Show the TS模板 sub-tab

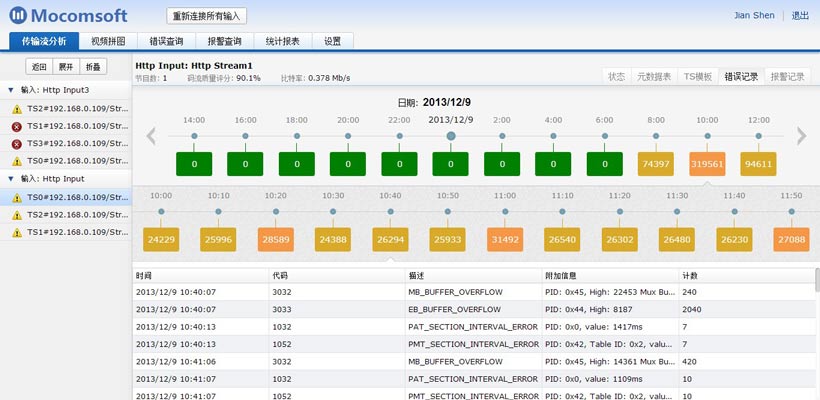(x=698, y=77)
